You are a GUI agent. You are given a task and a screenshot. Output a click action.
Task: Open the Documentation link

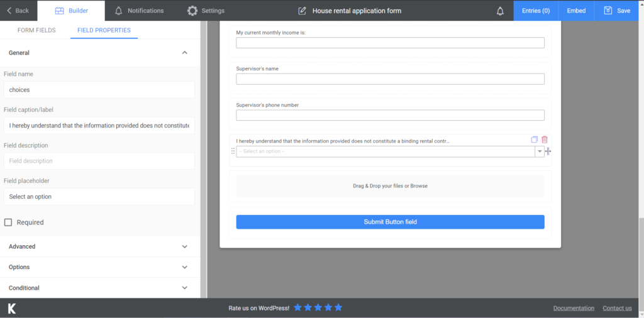click(574, 308)
